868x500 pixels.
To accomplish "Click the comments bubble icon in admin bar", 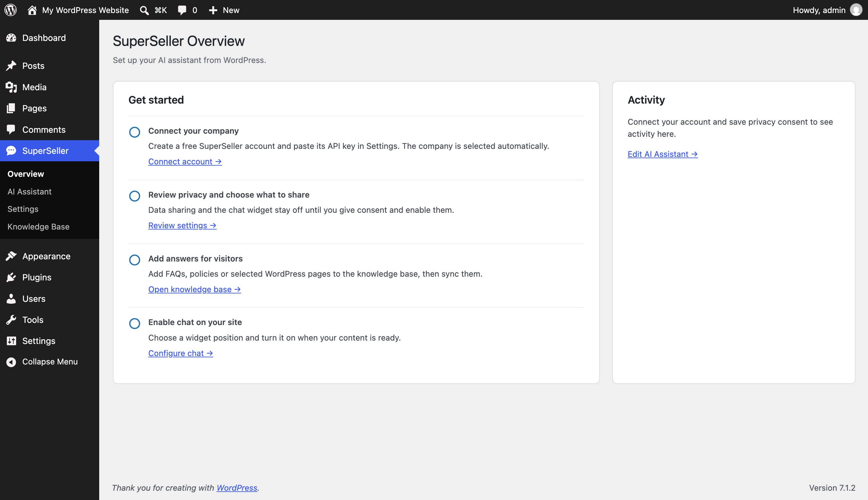I will [182, 10].
